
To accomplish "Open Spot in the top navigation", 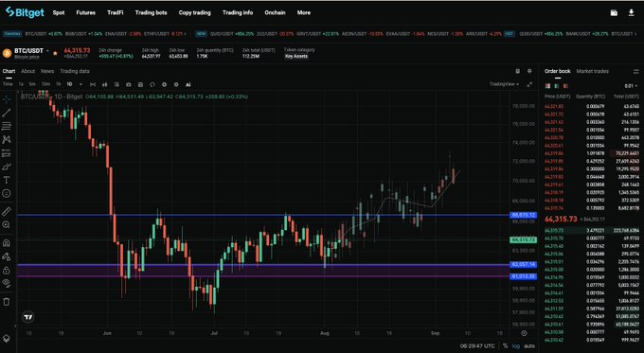I will coord(59,12).
